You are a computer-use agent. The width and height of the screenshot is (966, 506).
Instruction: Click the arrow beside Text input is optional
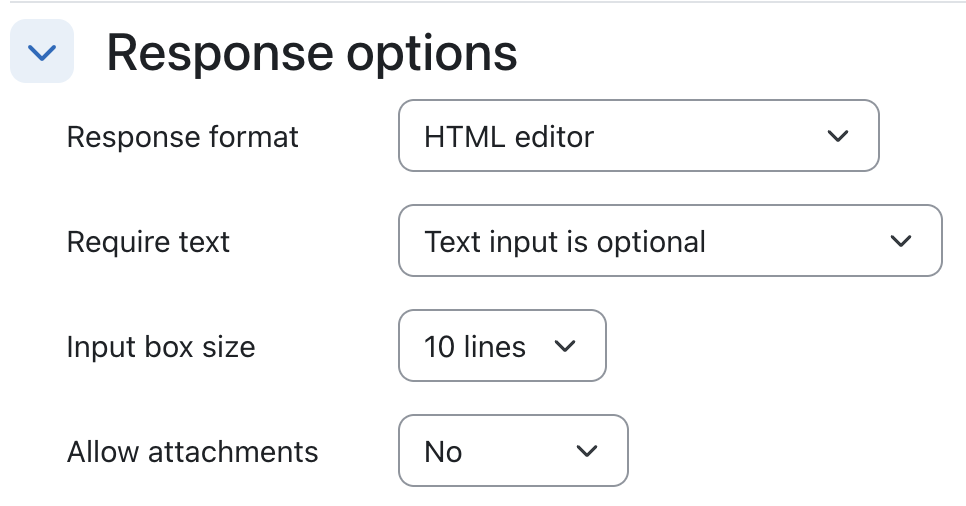[x=901, y=241]
